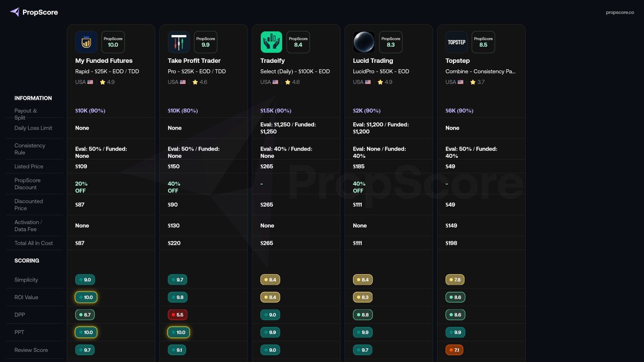
Task: Click Tradeify PPT score 9.9
Action: (270, 332)
